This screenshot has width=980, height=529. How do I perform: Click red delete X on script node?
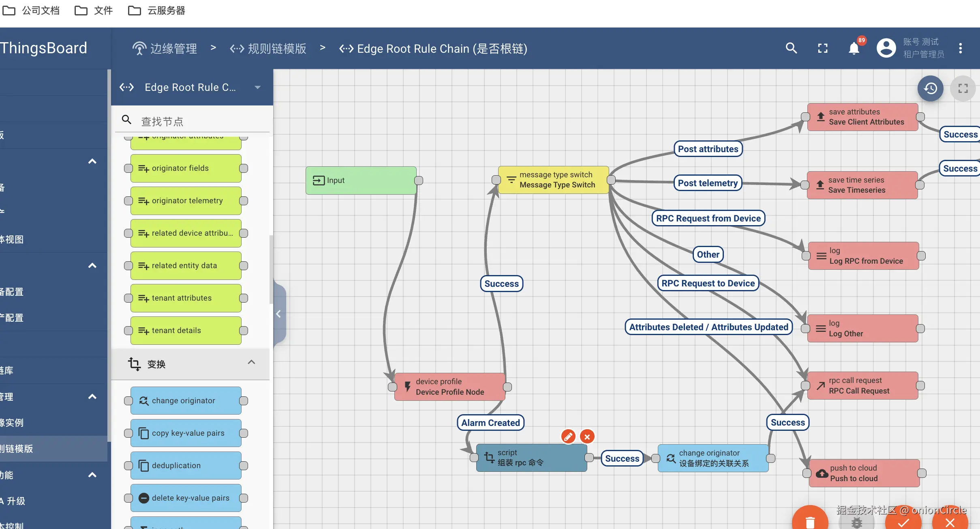pyautogui.click(x=587, y=437)
